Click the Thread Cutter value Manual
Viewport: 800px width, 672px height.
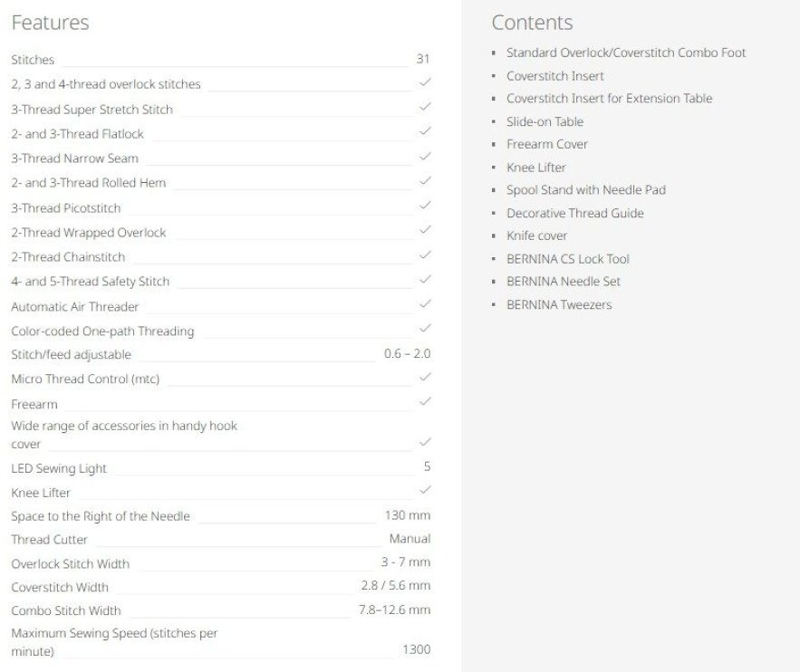click(410, 539)
